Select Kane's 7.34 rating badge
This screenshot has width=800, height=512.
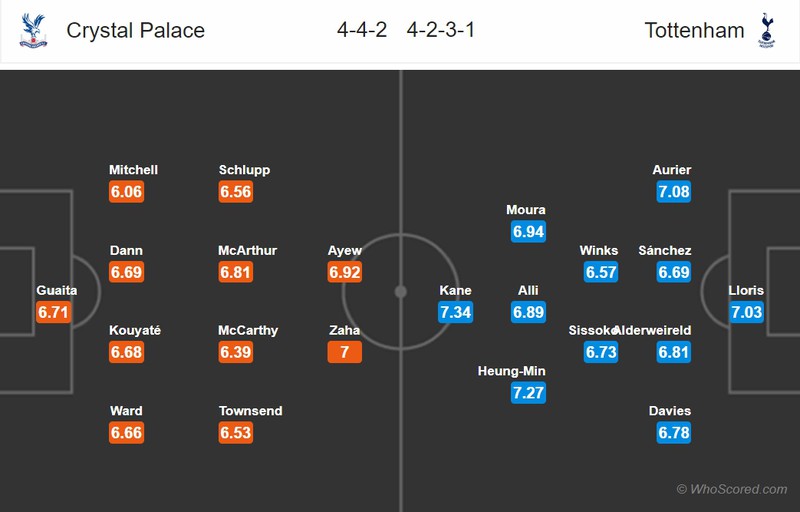click(455, 312)
